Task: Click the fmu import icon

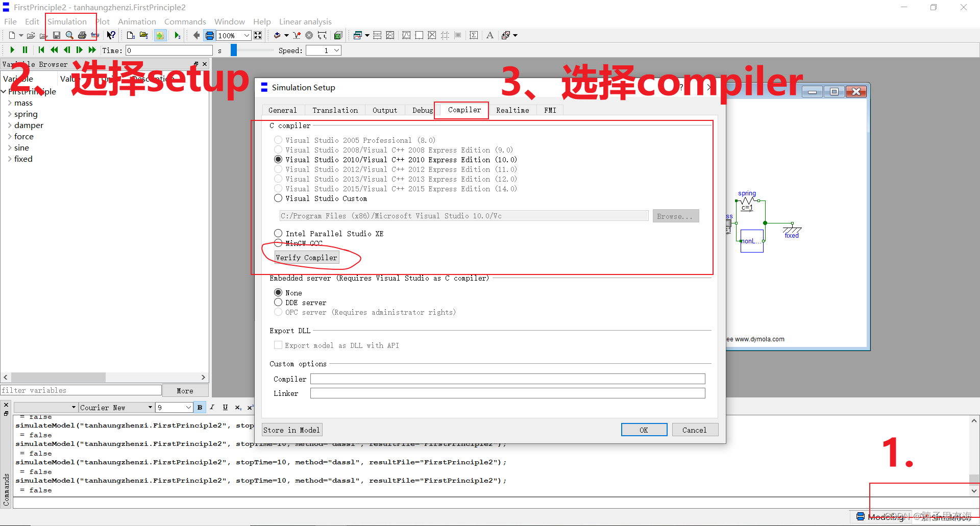Action: pyautogui.click(x=95, y=35)
